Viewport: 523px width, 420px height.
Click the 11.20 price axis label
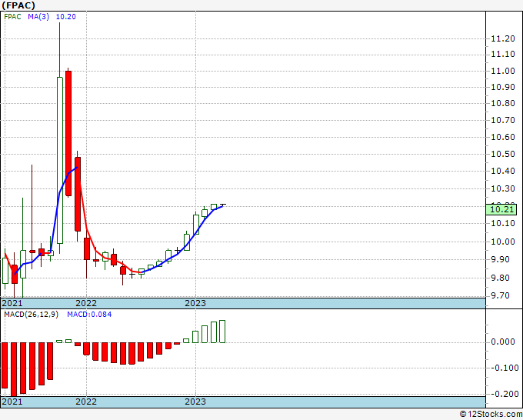[x=503, y=38]
